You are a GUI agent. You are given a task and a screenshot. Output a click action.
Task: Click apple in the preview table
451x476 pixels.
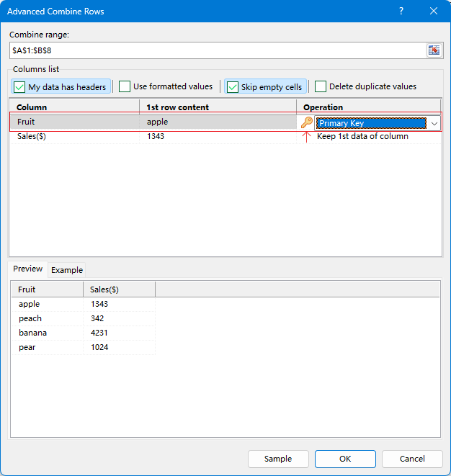pyautogui.click(x=29, y=304)
